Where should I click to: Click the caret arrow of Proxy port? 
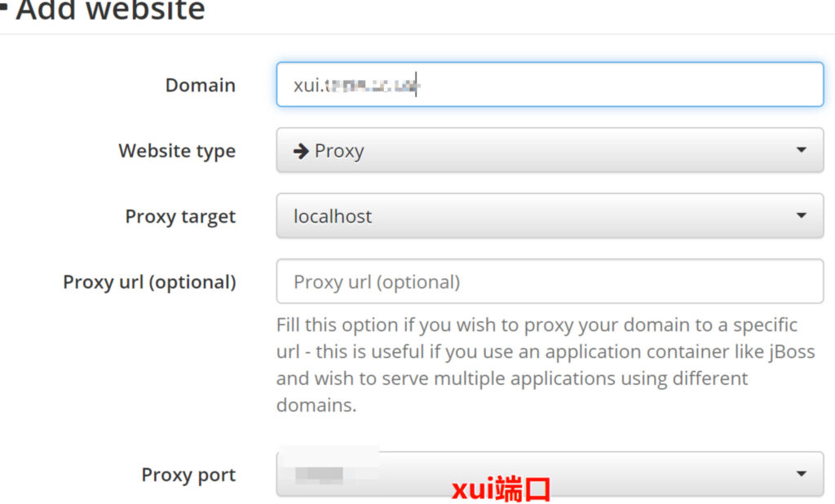(801, 474)
